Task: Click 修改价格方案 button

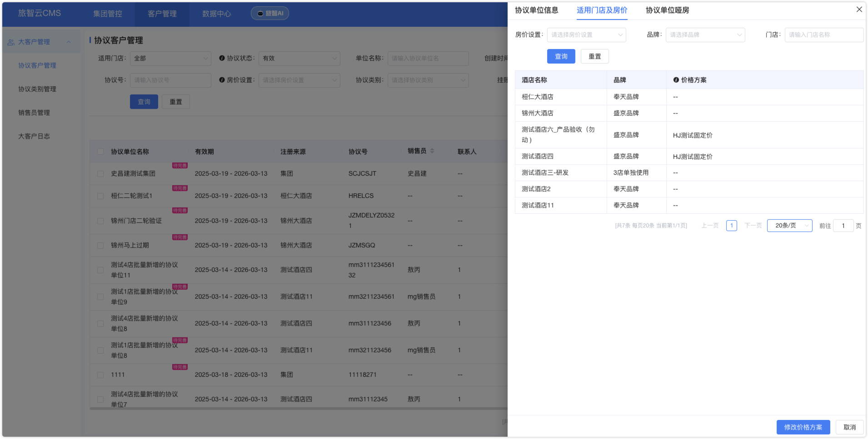Action: click(x=803, y=427)
